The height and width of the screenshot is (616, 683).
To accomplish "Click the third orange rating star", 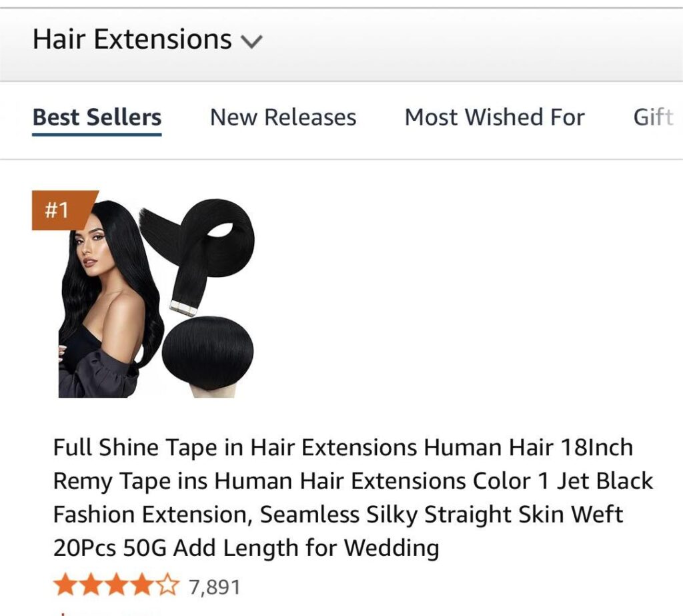I will [x=117, y=585].
